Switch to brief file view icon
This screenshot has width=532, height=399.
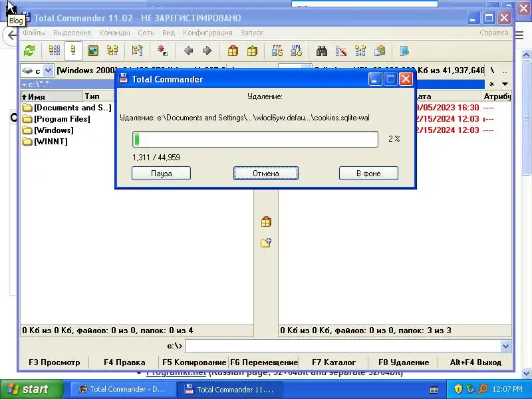(55, 51)
